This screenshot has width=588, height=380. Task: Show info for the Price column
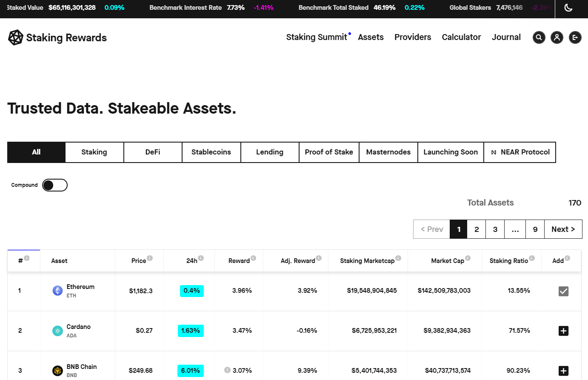tap(150, 258)
